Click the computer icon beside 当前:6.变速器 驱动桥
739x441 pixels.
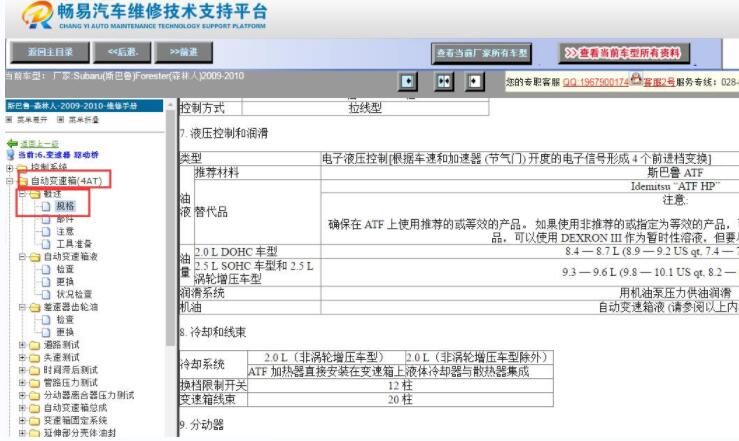[x=11, y=155]
